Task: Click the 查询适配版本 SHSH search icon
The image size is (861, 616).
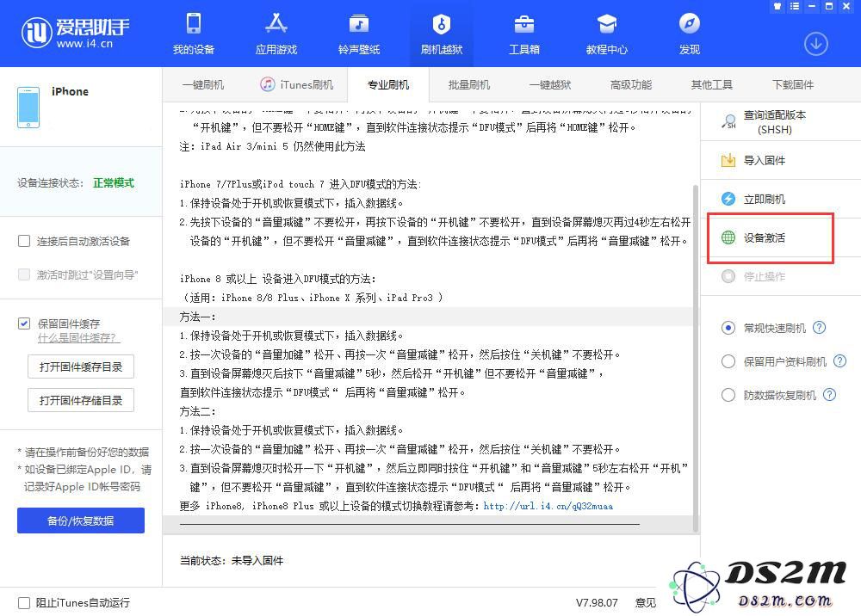Action: (x=728, y=122)
